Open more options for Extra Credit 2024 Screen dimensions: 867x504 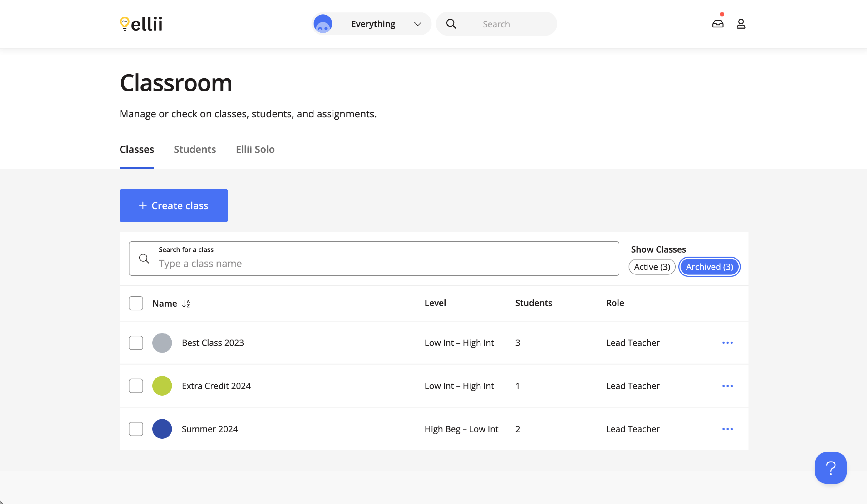pyautogui.click(x=727, y=386)
